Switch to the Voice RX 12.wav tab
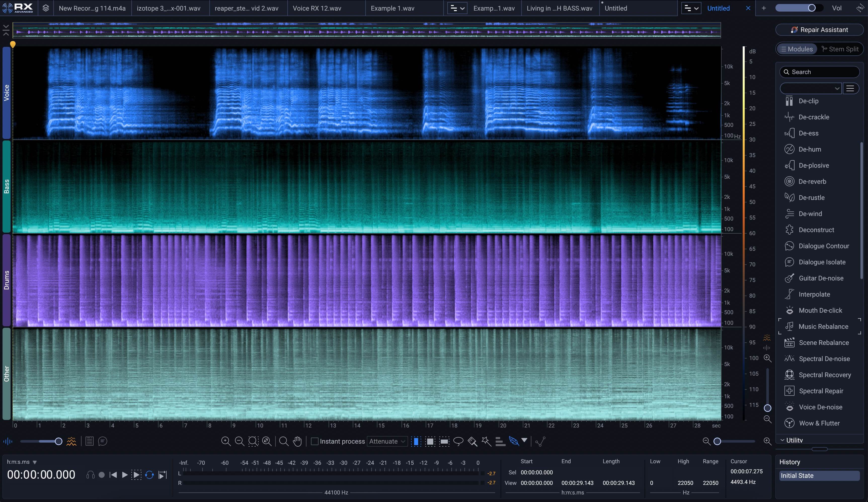This screenshot has height=502, width=868. 317,8
